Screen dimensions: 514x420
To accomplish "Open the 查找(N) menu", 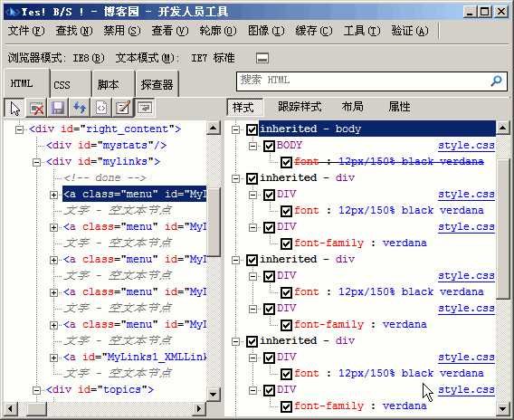I will click(x=74, y=31).
